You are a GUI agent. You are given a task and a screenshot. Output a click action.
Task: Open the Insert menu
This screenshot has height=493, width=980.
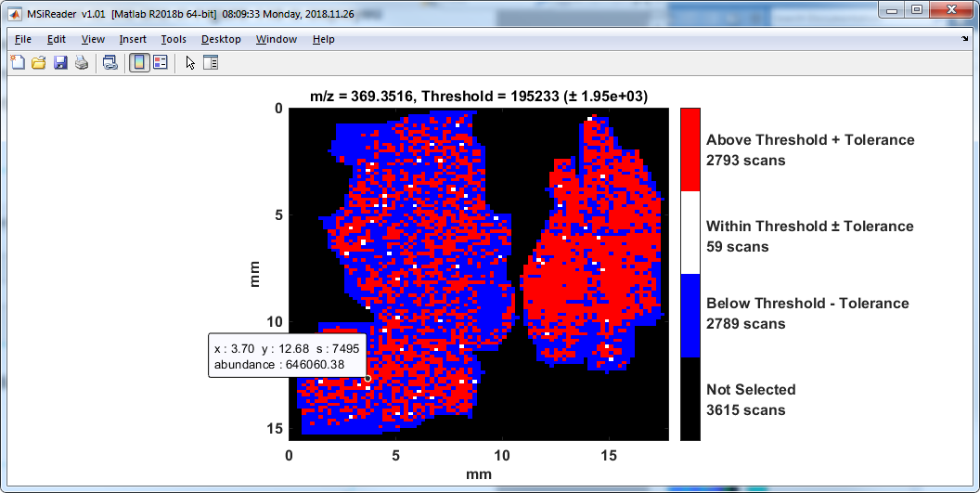pos(133,39)
